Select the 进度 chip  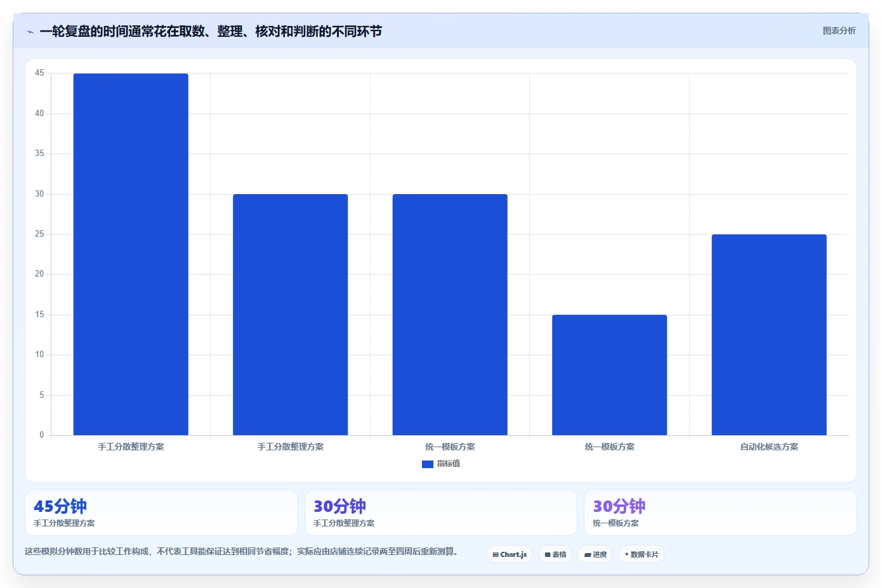[x=595, y=554]
